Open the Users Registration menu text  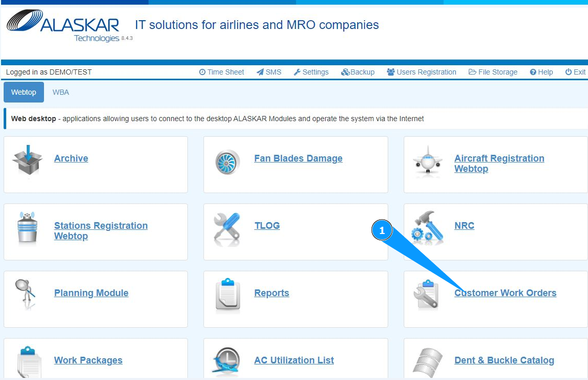[427, 72]
